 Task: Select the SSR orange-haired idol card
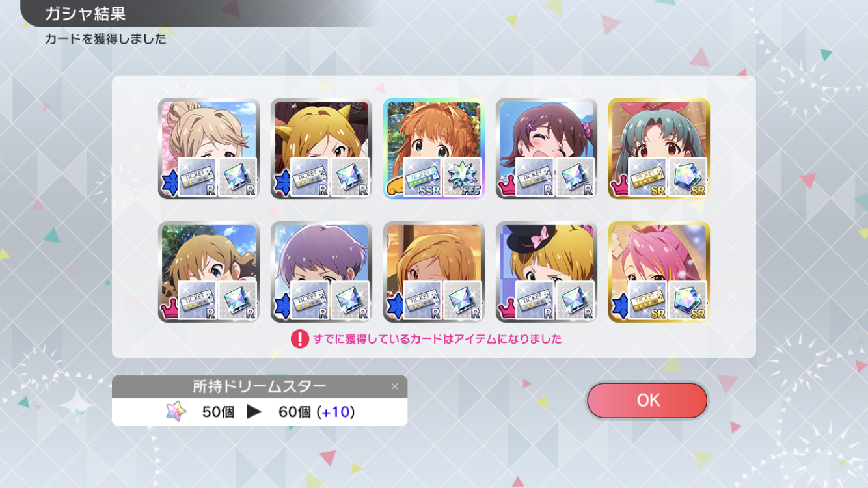click(433, 148)
